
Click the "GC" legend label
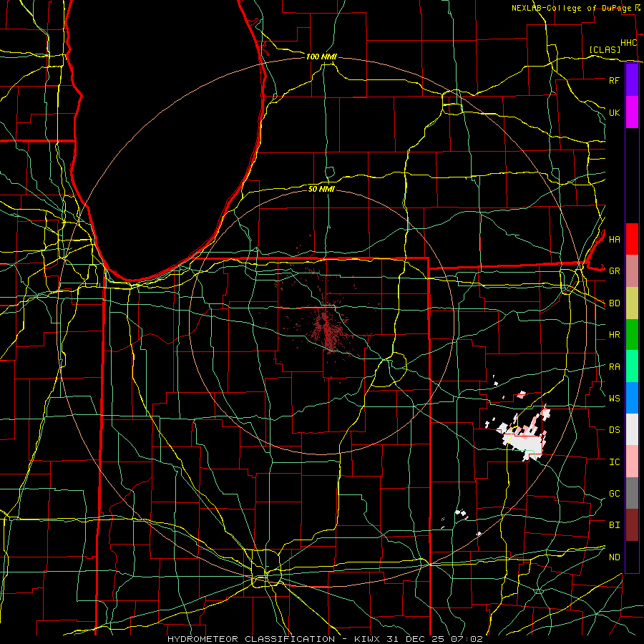point(614,494)
